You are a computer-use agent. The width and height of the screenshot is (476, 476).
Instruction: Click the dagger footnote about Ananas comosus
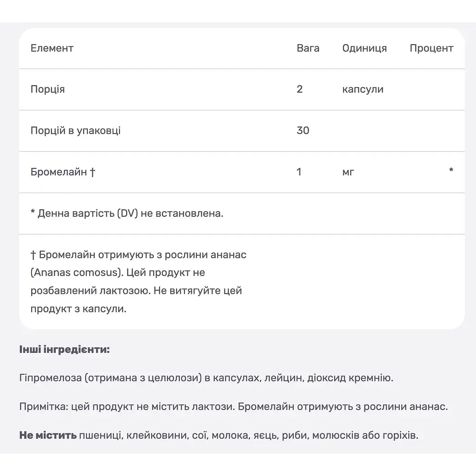pos(139,282)
